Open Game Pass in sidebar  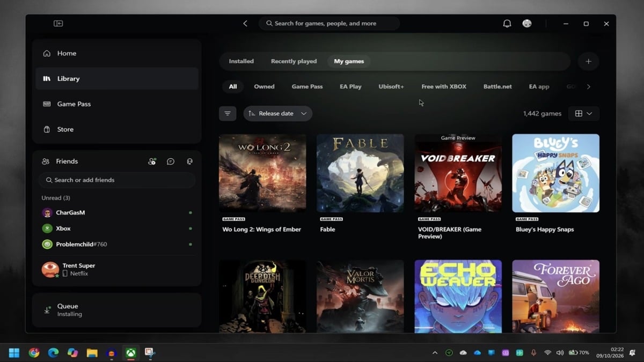click(x=117, y=104)
